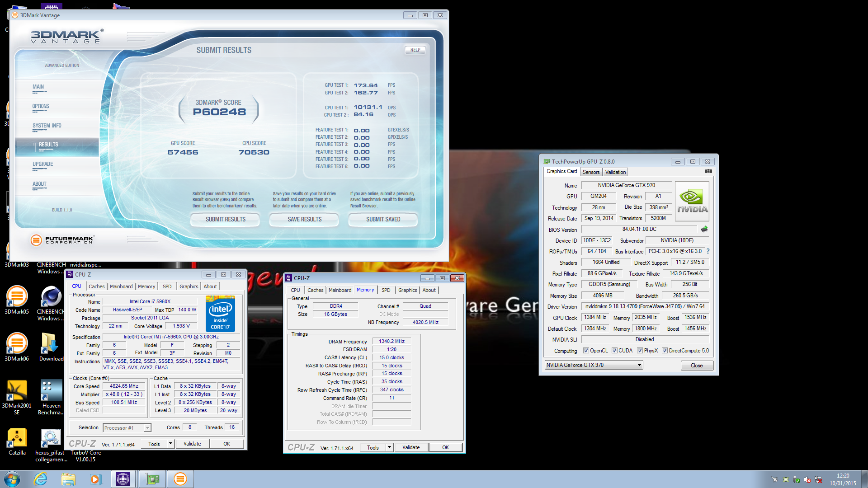Open Heaven Benchmark desktop shortcut
Screen dimensions: 868x488
[x=51, y=398]
